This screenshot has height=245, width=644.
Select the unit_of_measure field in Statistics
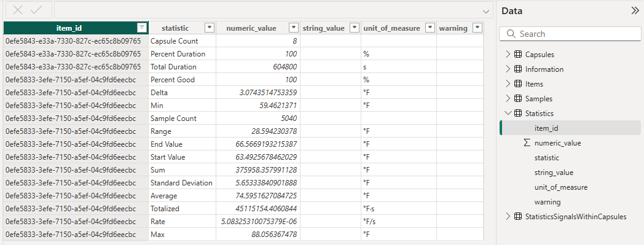pos(561,187)
